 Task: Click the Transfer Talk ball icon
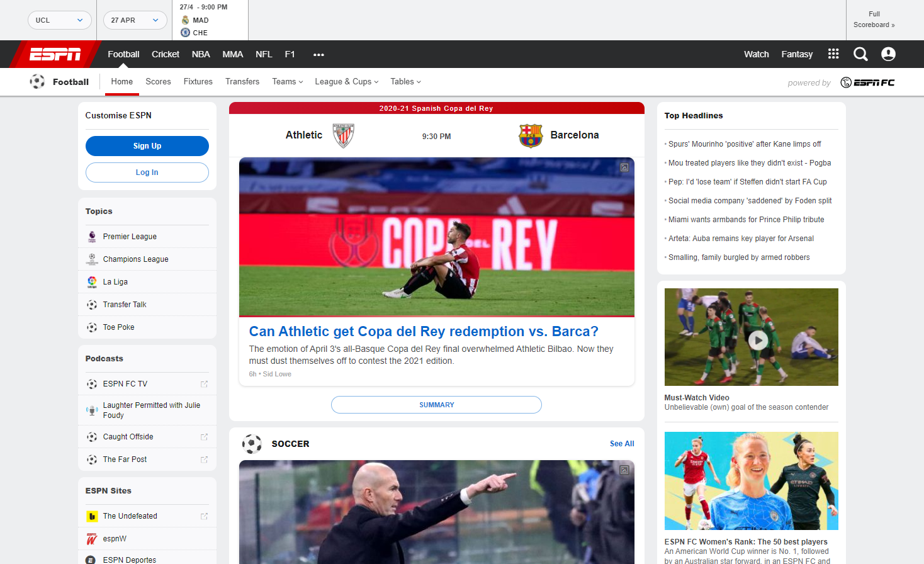tap(92, 305)
